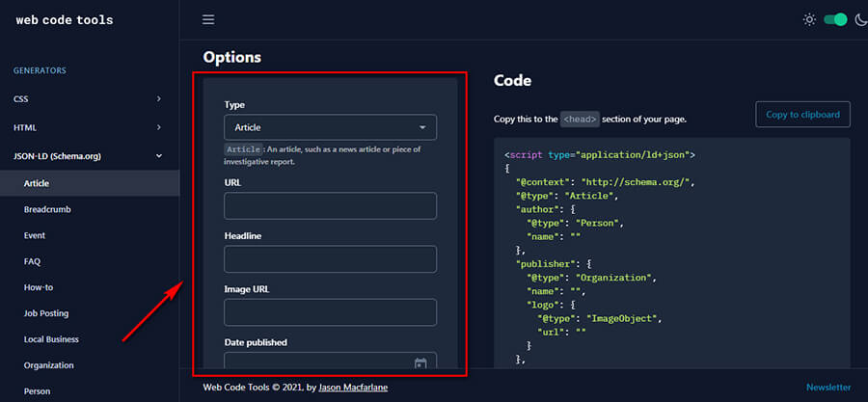Click the web code tools logo
The image size is (868, 402).
click(x=65, y=20)
